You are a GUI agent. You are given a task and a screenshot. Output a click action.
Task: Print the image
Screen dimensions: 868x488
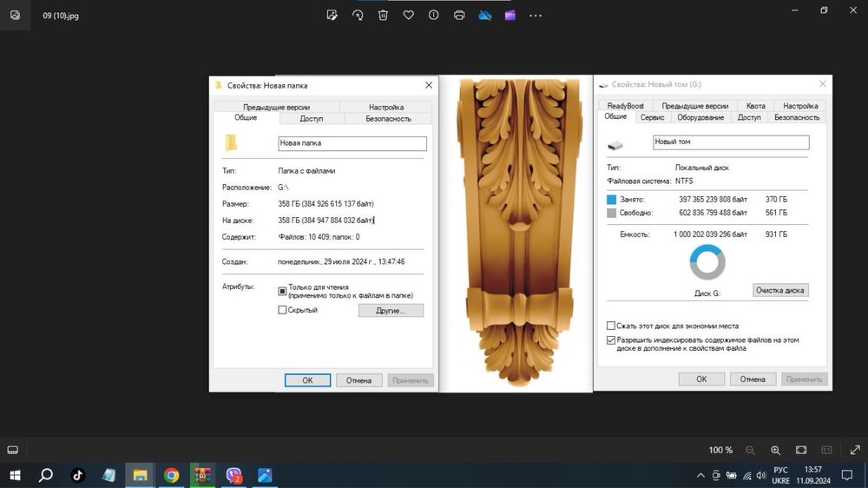click(459, 15)
